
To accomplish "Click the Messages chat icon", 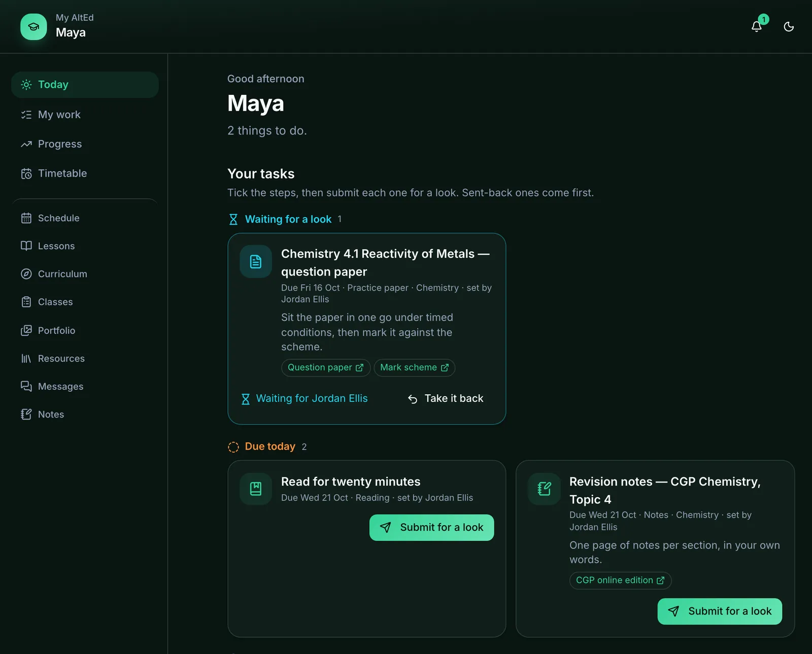I will pos(26,387).
